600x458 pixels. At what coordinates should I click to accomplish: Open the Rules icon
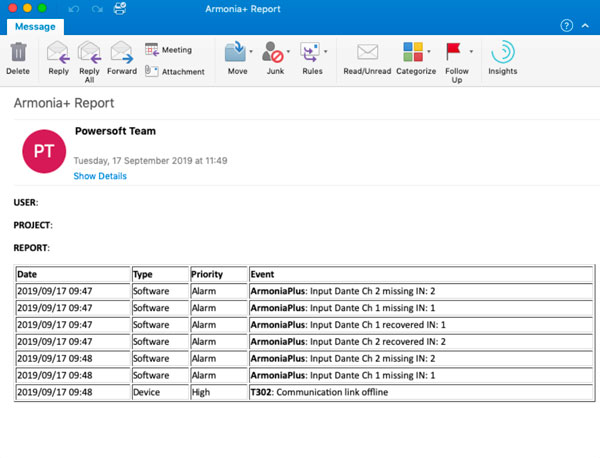(310, 52)
